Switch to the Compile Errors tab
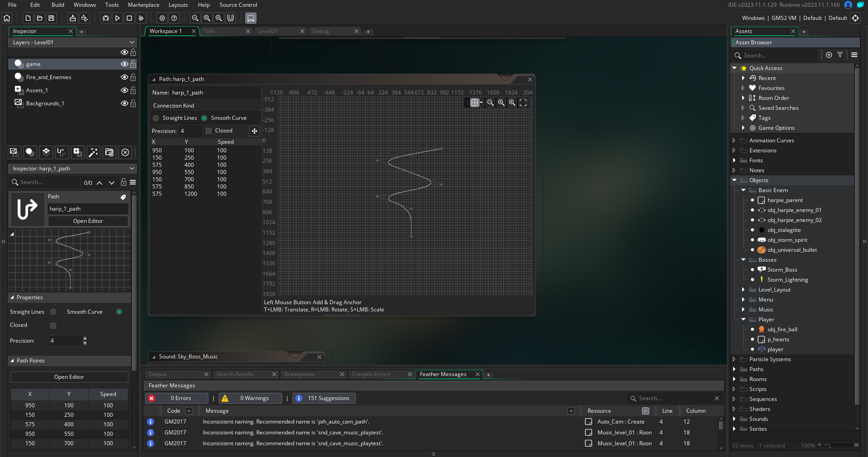868x457 pixels. point(371,374)
